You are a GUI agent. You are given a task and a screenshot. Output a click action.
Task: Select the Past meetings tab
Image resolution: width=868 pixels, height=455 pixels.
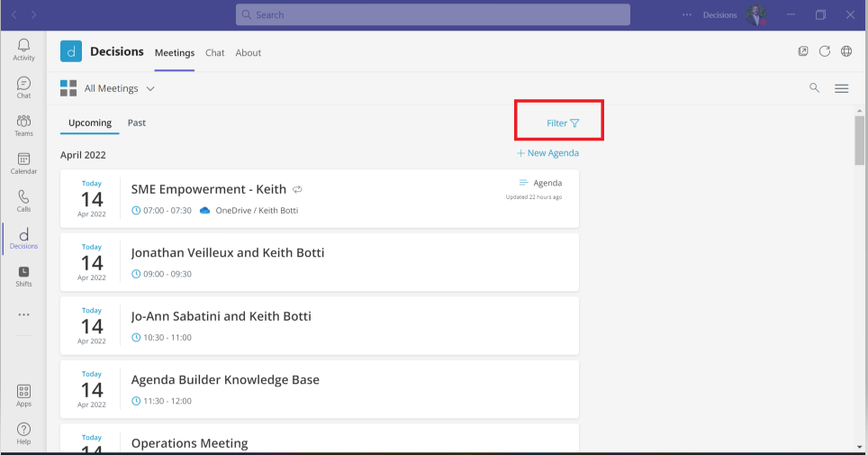point(137,123)
